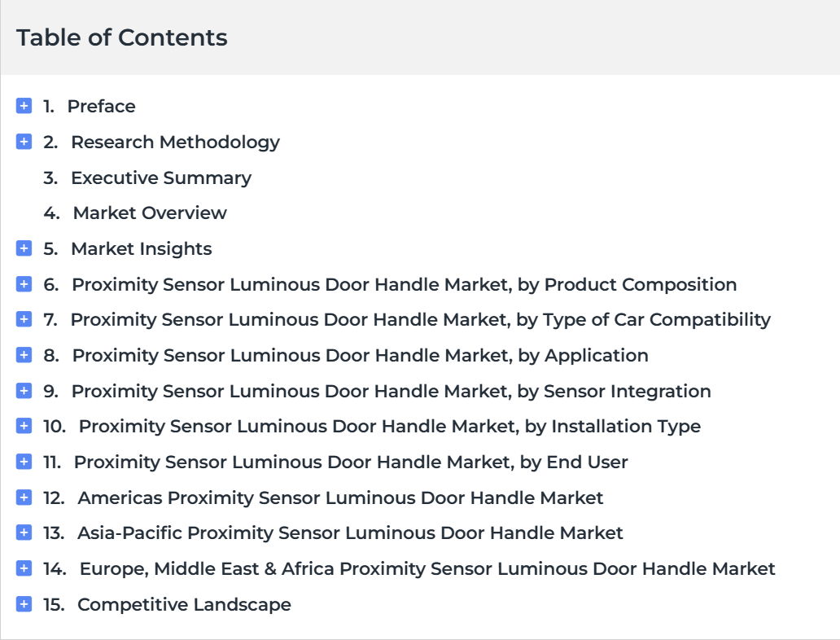The image size is (840, 640).
Task: Select the Research Methodology heading text
Action: point(175,142)
